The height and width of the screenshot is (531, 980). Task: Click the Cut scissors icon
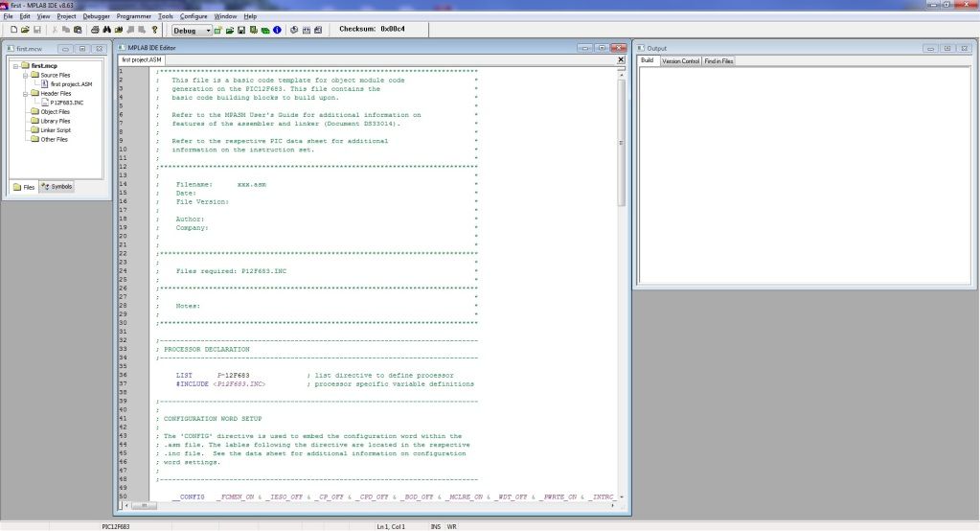pos(55,30)
